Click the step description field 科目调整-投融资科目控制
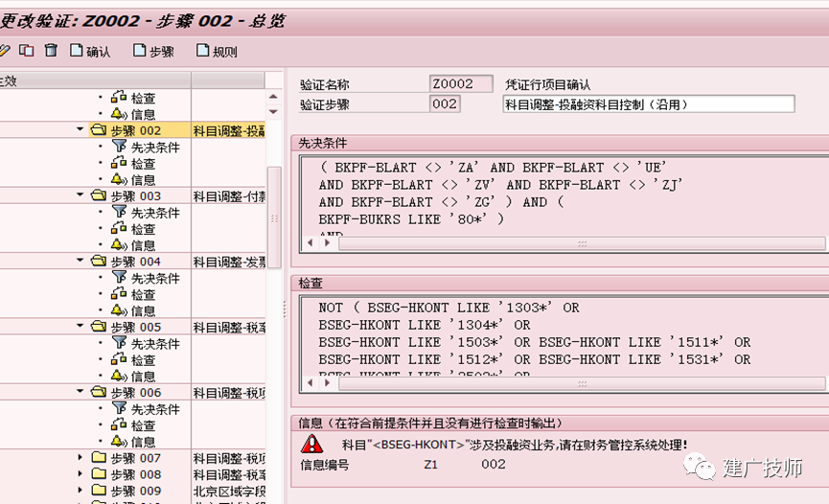The width and height of the screenshot is (829, 504). pyautogui.click(x=648, y=104)
